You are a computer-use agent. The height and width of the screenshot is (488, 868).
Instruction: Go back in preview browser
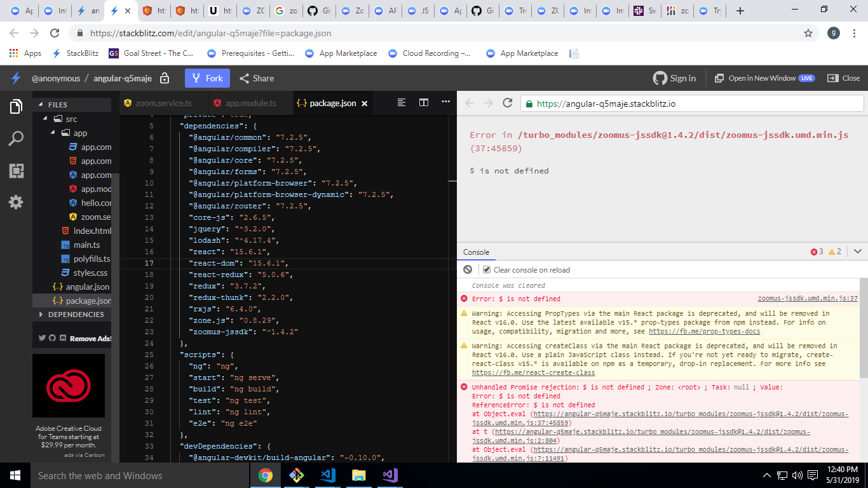470,103
